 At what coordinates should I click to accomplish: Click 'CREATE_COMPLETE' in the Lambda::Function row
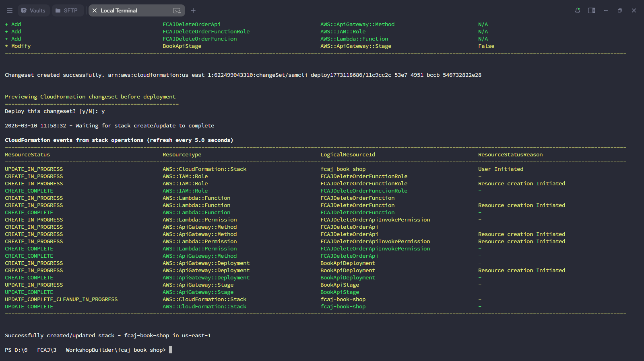click(29, 212)
